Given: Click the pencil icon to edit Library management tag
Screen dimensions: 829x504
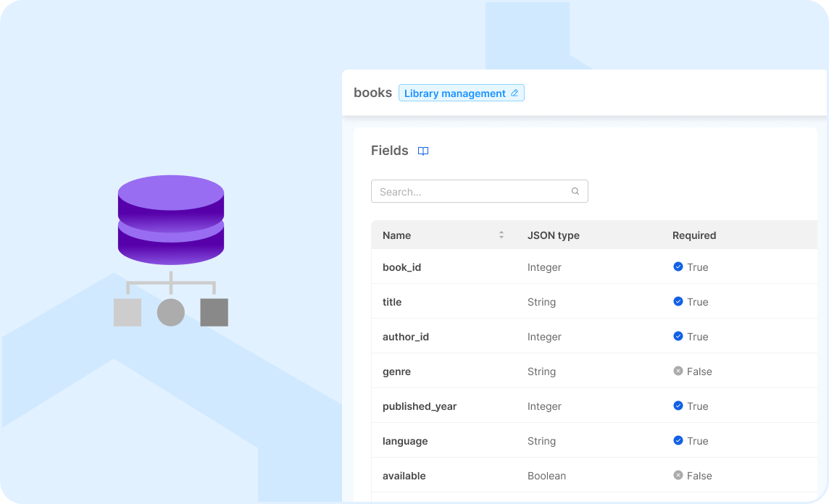Looking at the screenshot, I should (x=515, y=93).
